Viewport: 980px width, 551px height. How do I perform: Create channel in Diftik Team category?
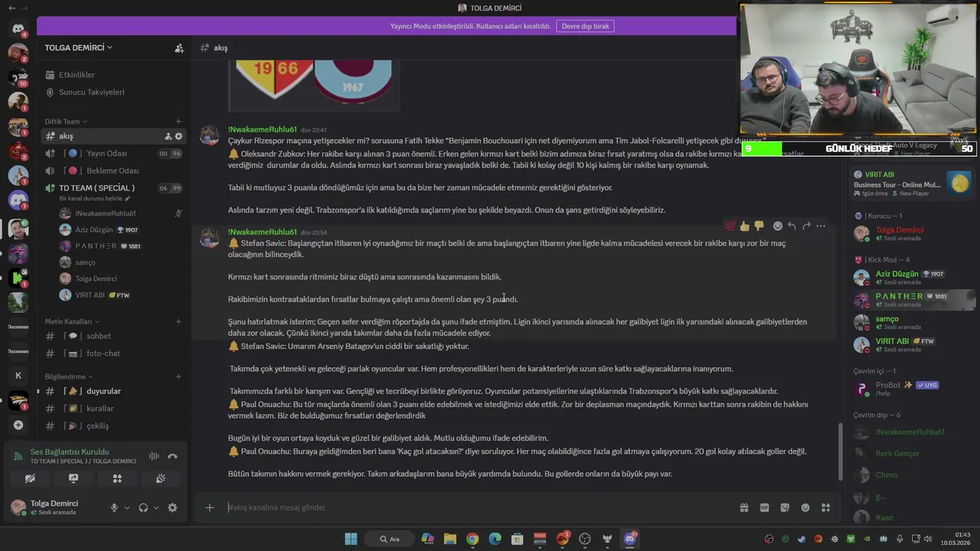tap(178, 121)
